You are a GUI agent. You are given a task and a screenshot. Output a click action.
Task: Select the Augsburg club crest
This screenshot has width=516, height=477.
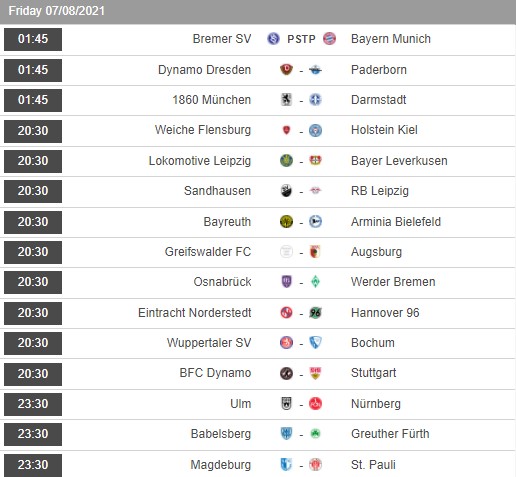click(315, 252)
